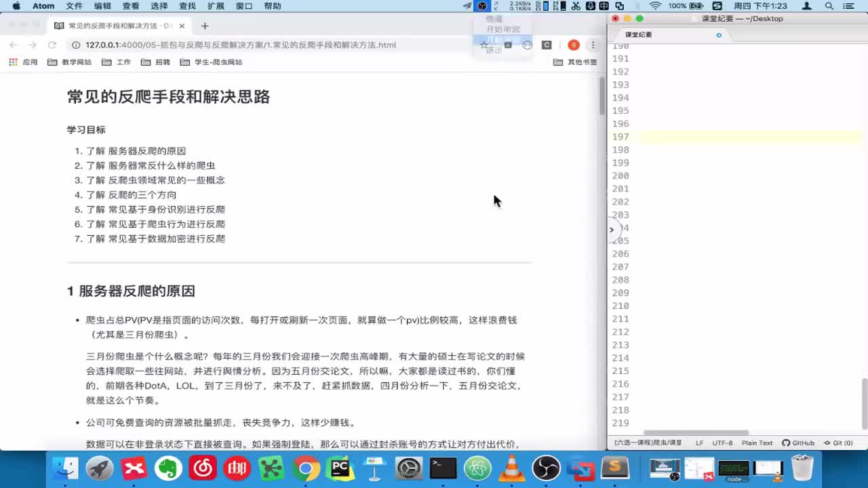This screenshot has height=488, width=868.
Task: Open Evernote elephant icon in Dock
Action: coord(168,468)
